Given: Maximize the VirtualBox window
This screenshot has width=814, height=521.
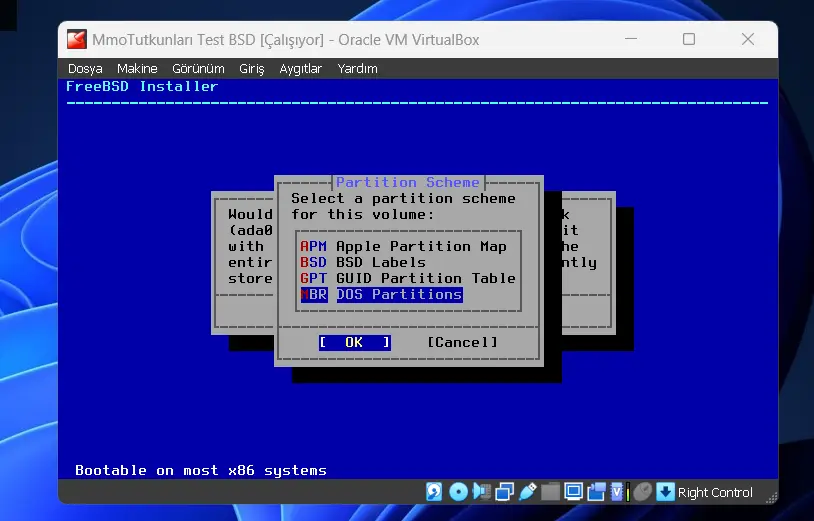Looking at the screenshot, I should tap(689, 39).
